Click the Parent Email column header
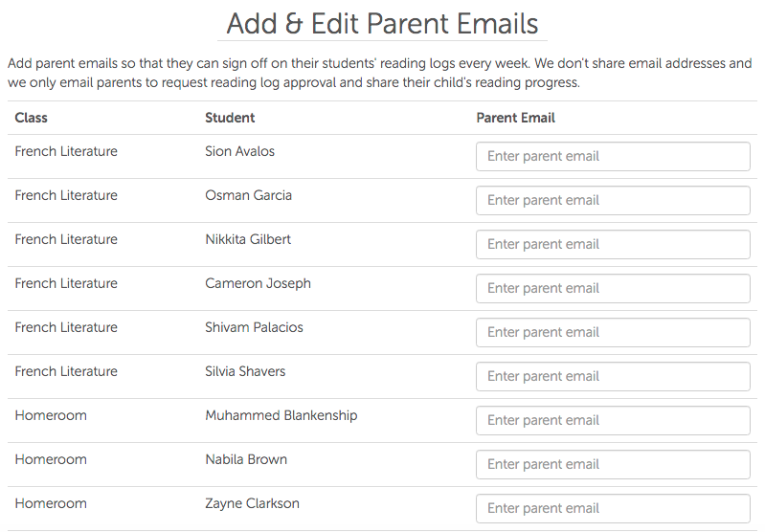 (x=515, y=118)
